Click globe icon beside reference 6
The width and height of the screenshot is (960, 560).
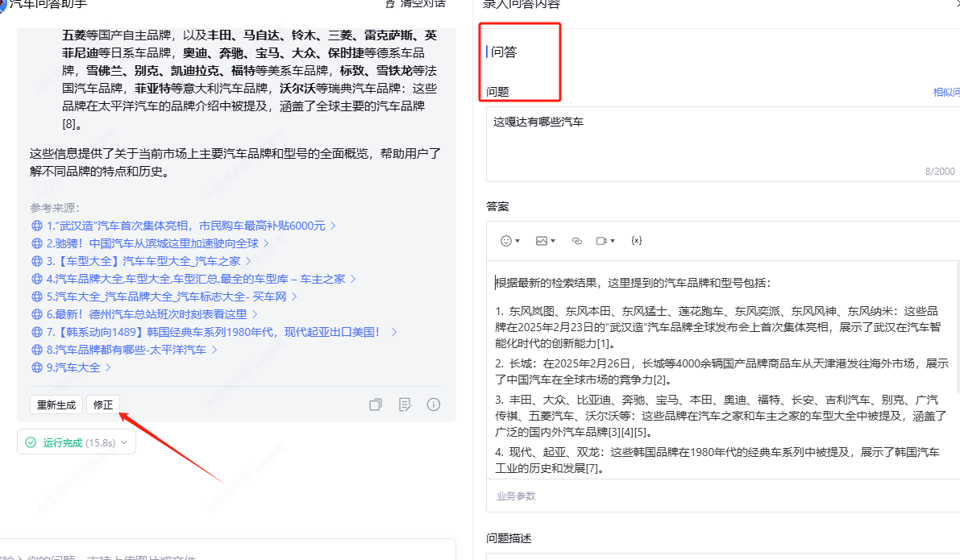point(37,314)
